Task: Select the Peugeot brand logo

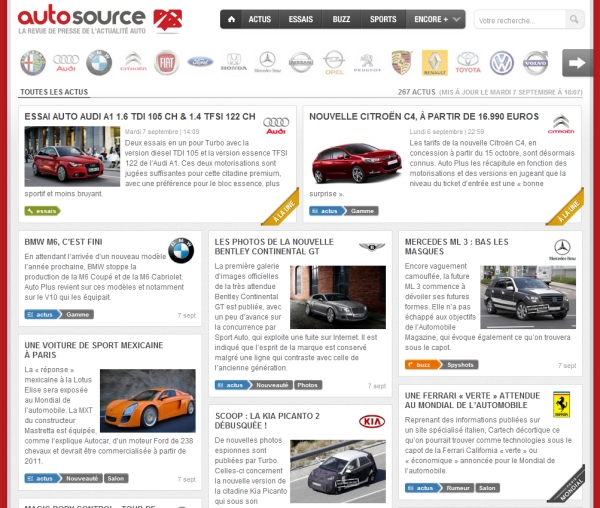Action: coord(367,63)
